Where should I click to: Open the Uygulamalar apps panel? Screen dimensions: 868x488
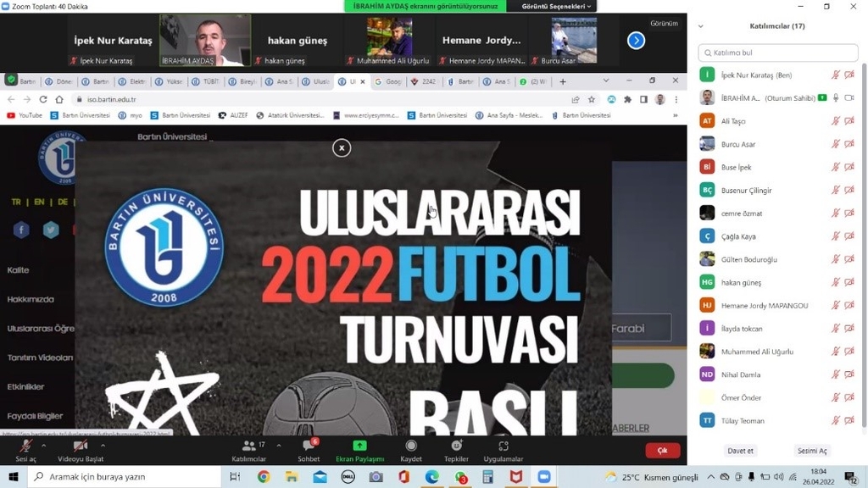[504, 446]
